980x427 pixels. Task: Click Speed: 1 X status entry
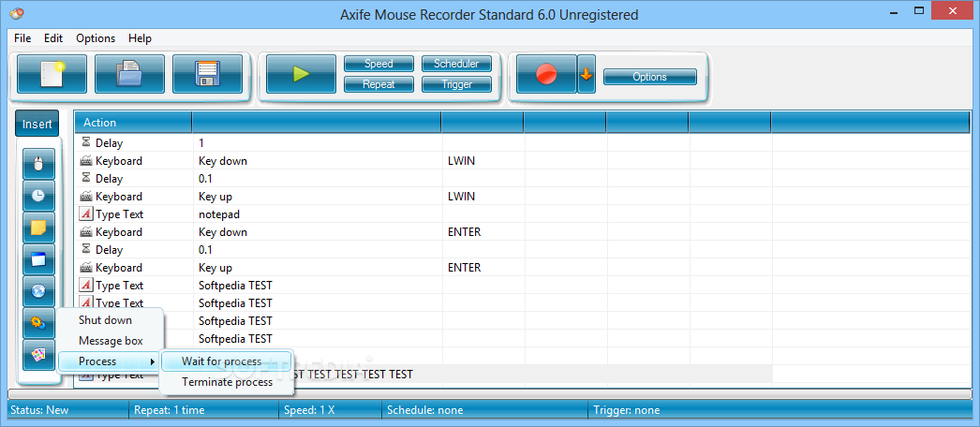309,410
